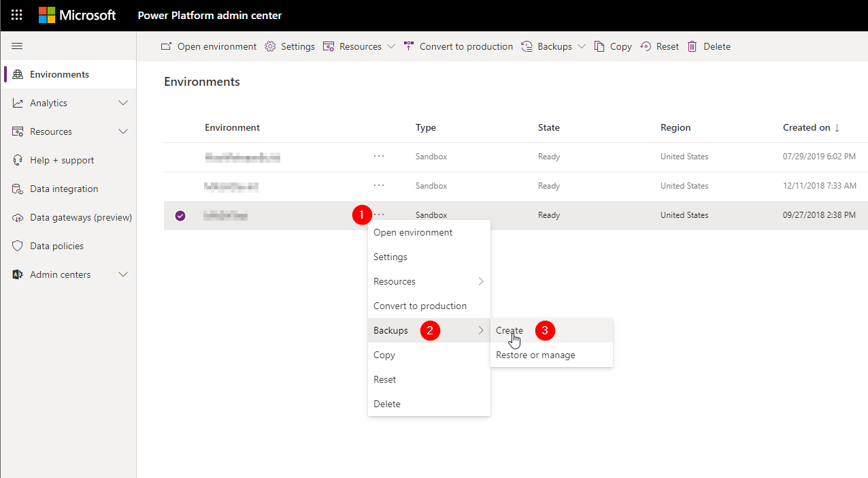This screenshot has height=478, width=868.
Task: Collapse the hamburger navigation menu
Action: click(x=17, y=46)
